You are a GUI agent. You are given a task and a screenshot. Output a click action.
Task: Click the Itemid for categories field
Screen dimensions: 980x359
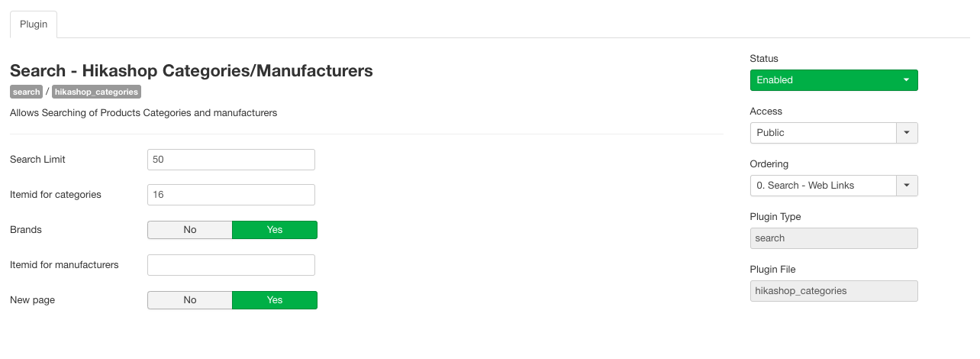(230, 195)
